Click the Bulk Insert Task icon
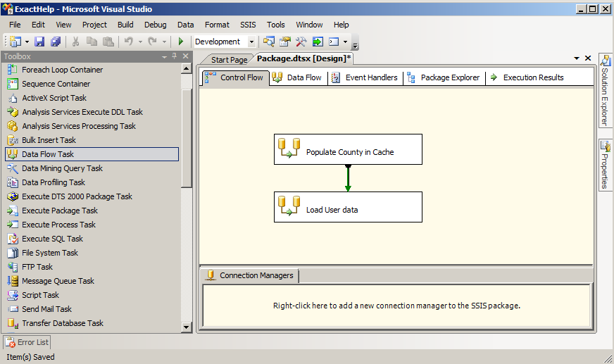The height and width of the screenshot is (364, 614). pyautogui.click(x=13, y=140)
